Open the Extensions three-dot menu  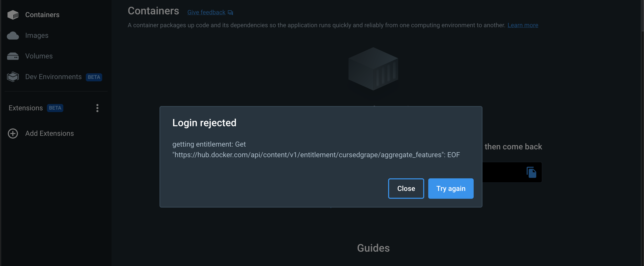97,108
